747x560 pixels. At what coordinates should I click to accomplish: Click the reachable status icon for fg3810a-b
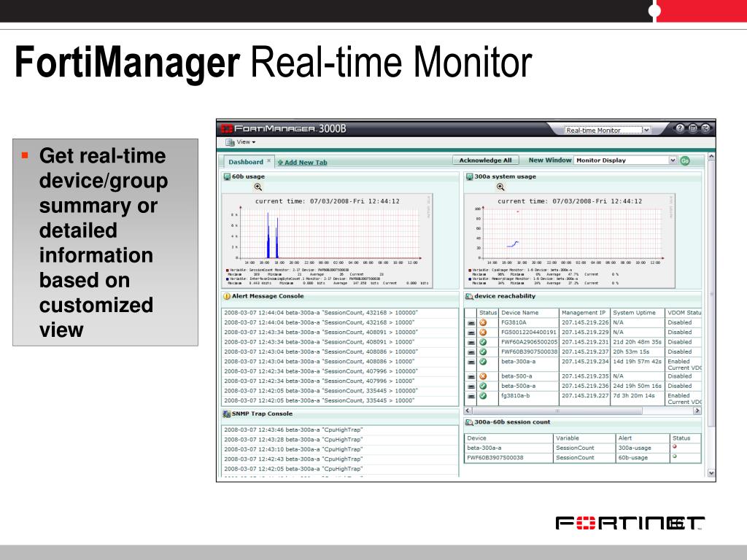(483, 396)
